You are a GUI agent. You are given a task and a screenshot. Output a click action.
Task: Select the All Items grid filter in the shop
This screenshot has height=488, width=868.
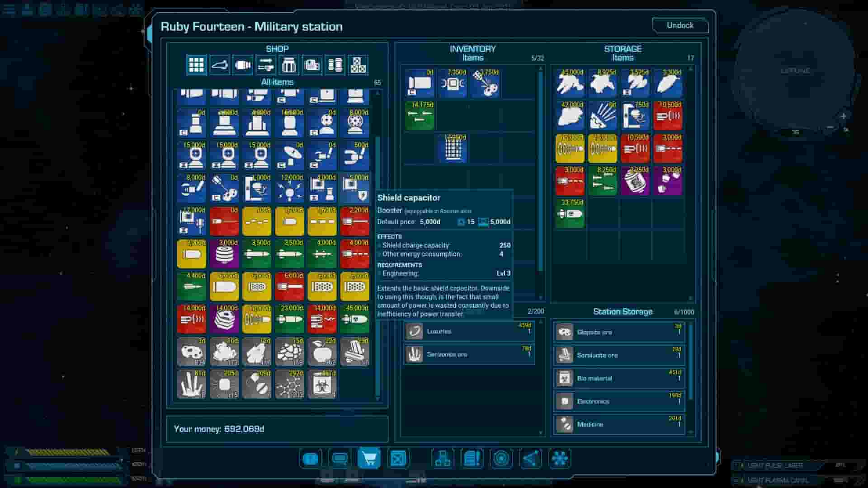(196, 66)
